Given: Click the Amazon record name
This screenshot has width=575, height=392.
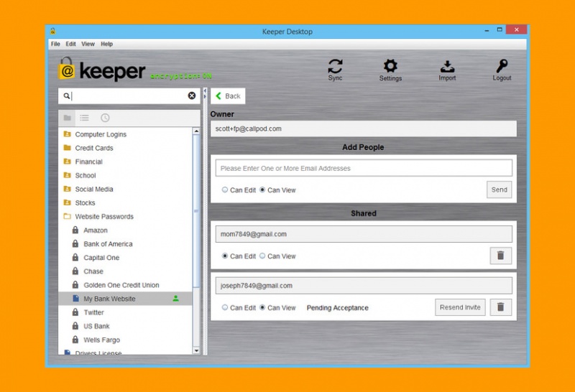Looking at the screenshot, I should pos(96,230).
